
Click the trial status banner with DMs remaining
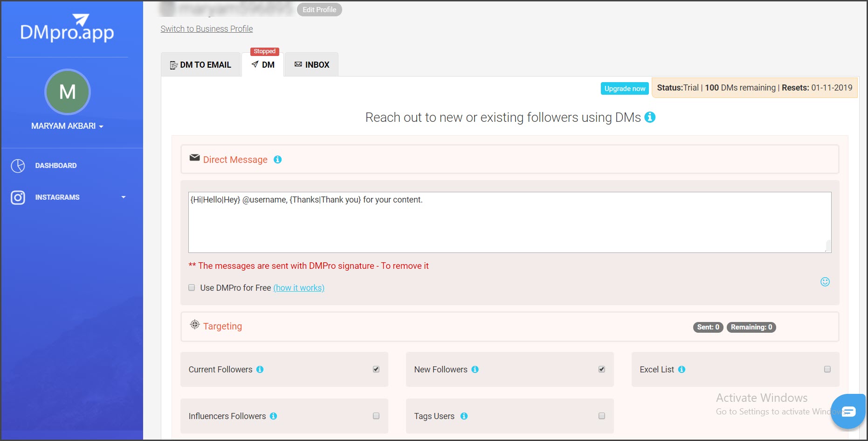click(x=754, y=88)
